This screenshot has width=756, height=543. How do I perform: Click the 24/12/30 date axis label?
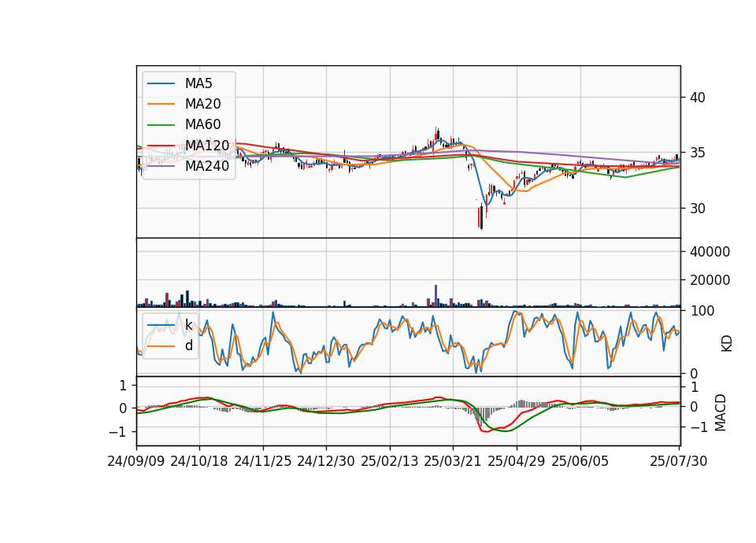[x=326, y=461]
